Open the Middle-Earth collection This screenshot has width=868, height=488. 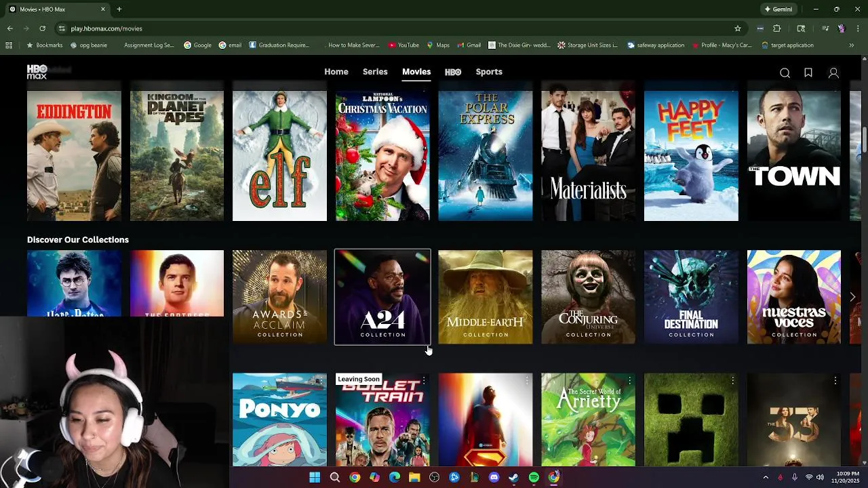[x=486, y=297]
